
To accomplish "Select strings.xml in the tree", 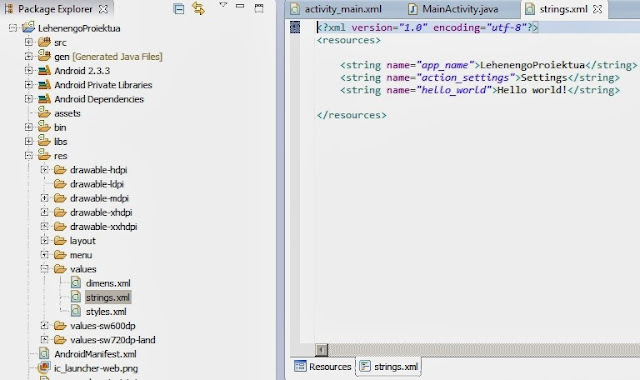I will pos(108,298).
